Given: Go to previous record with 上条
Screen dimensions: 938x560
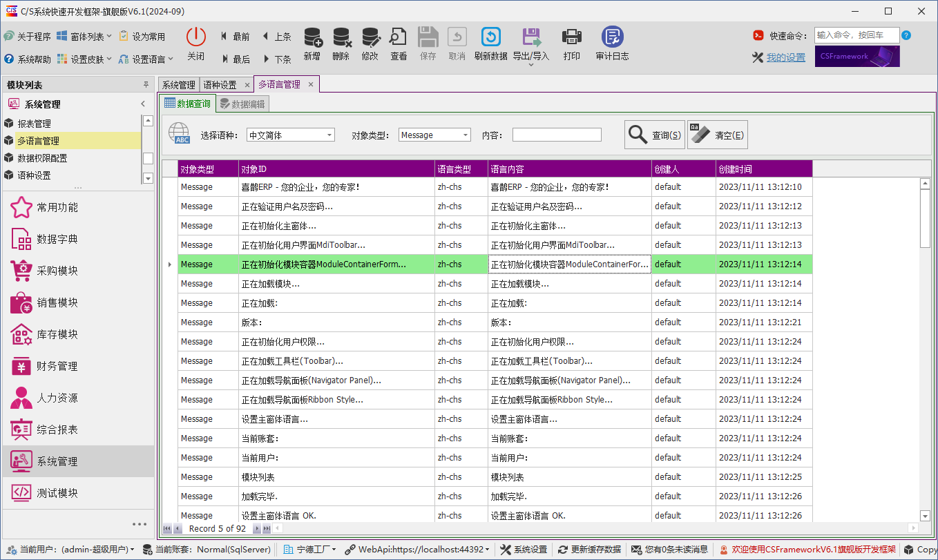Looking at the screenshot, I should [x=276, y=37].
